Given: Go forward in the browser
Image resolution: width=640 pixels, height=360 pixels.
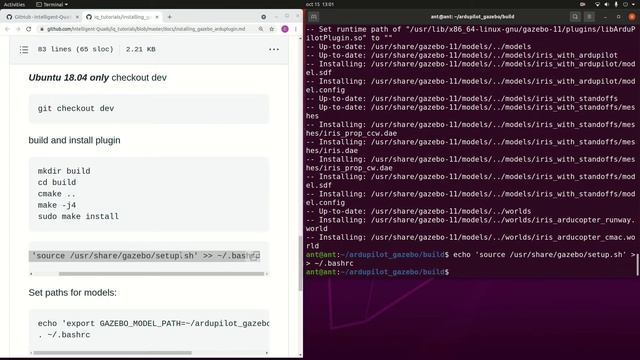Looking at the screenshot, I should point(18,29).
